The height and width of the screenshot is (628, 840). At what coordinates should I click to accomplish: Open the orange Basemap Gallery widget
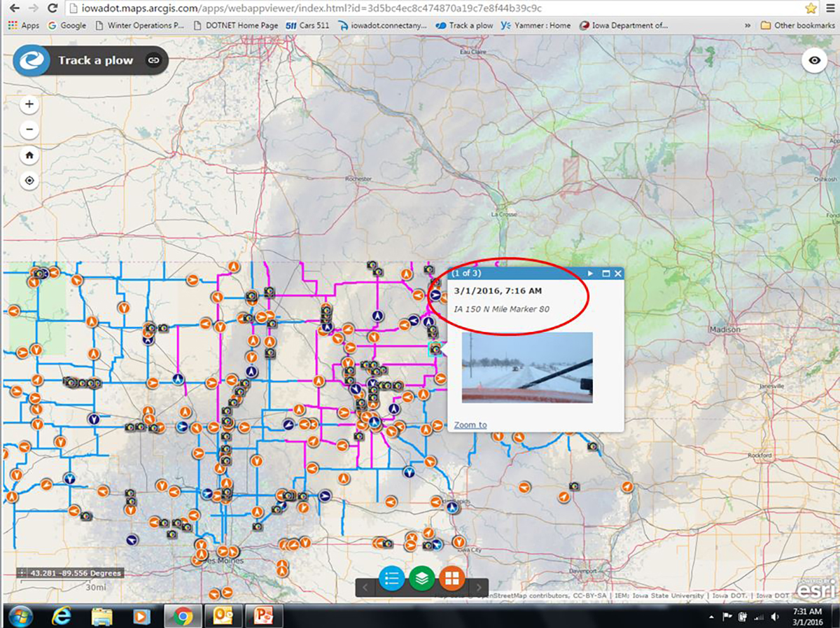click(x=452, y=579)
